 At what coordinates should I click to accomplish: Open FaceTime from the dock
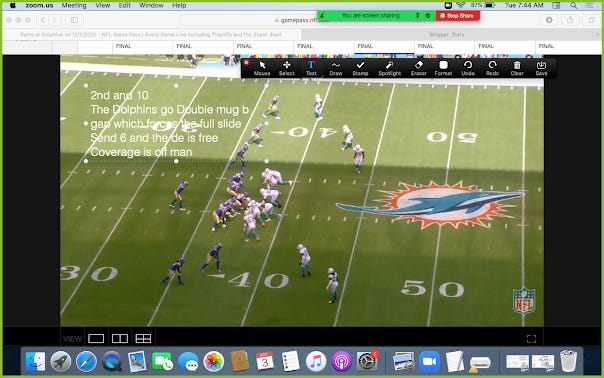(163, 361)
